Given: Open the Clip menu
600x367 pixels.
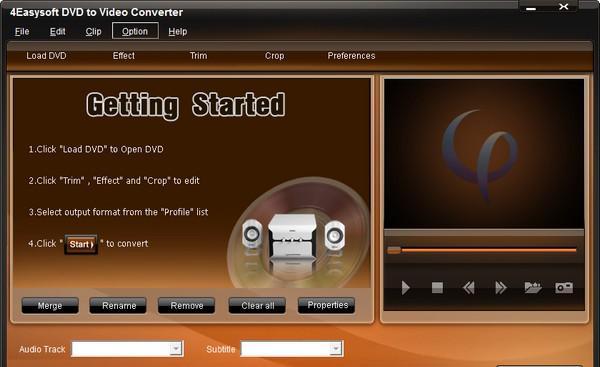Looking at the screenshot, I should coord(93,31).
